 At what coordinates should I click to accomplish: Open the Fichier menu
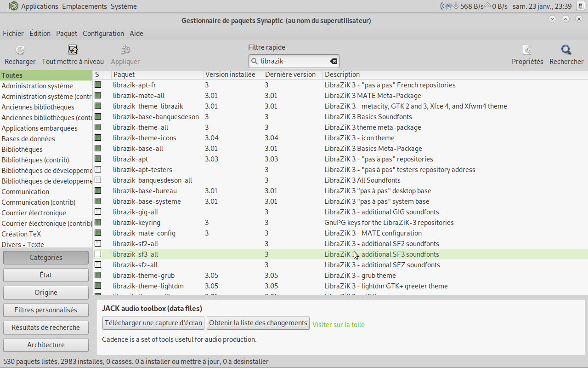click(13, 33)
